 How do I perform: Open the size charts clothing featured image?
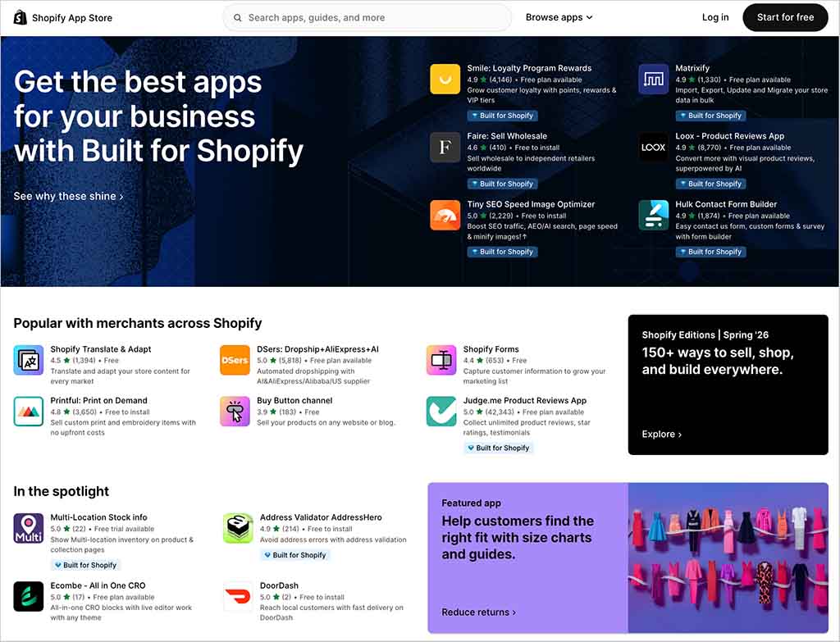pos(728,558)
